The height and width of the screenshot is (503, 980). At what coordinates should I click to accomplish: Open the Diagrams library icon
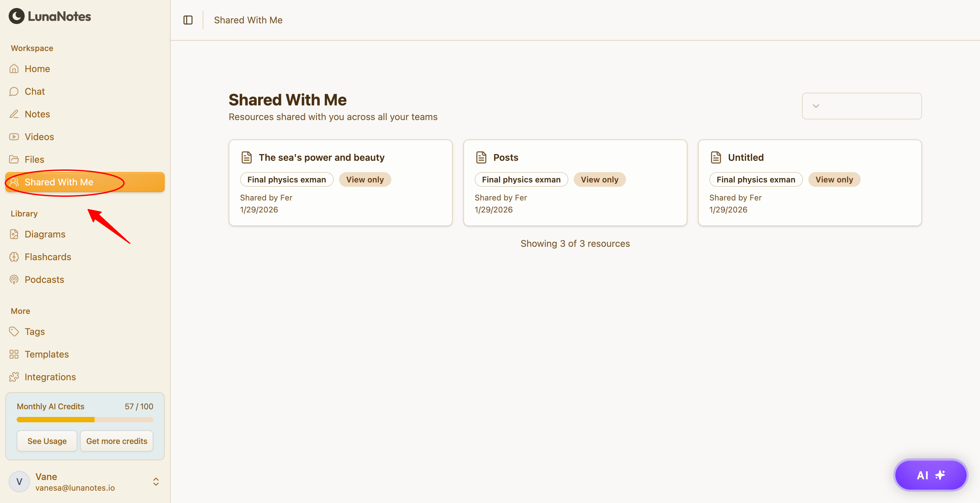pos(14,234)
